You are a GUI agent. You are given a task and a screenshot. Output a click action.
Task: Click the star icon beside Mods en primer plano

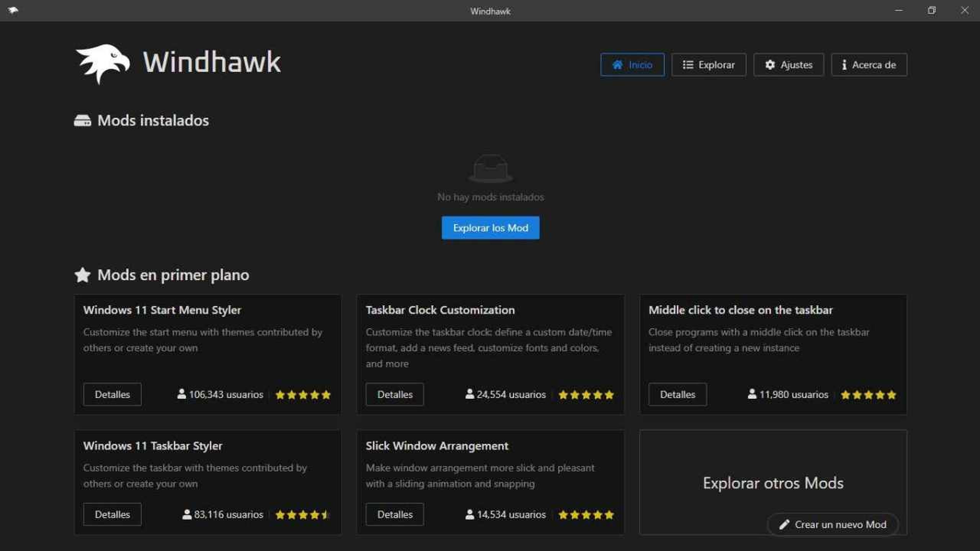tap(82, 275)
